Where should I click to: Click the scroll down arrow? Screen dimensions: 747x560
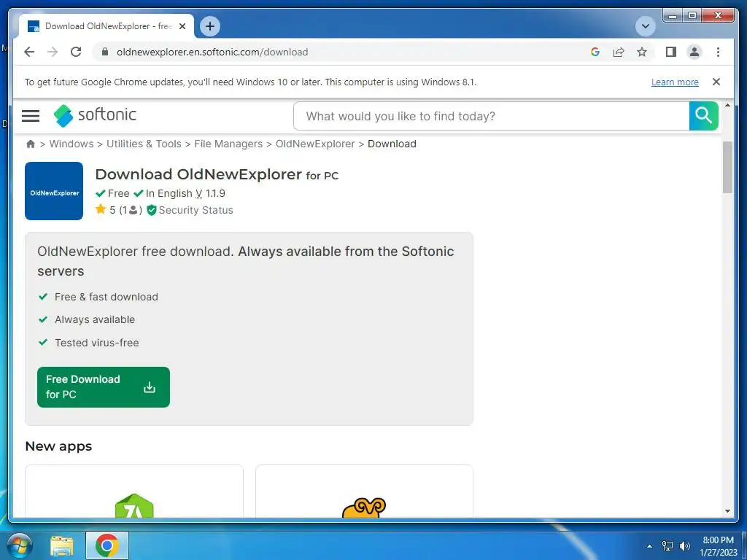coord(727,511)
